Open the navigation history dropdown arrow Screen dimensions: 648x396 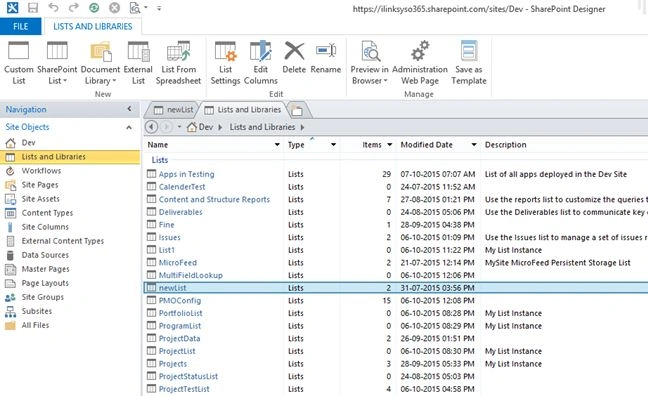tap(179, 127)
